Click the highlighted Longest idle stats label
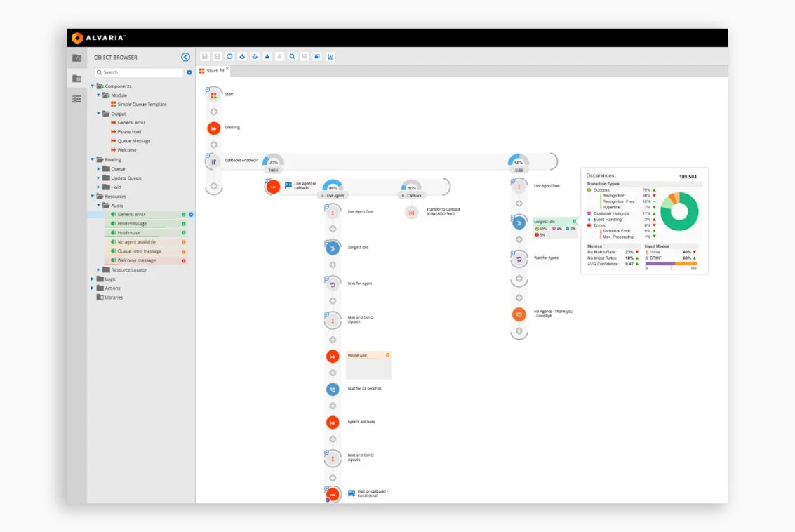795x532 pixels. pyautogui.click(x=555, y=222)
